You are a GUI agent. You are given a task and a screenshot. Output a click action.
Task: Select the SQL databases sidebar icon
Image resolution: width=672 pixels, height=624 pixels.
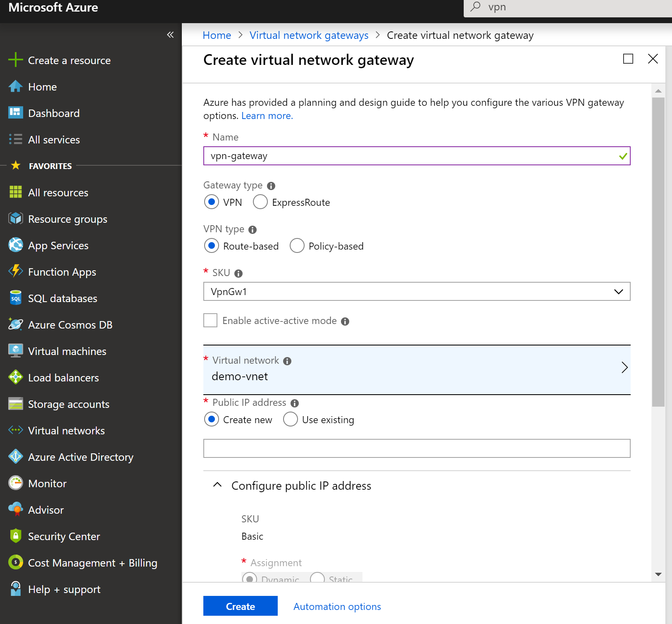[15, 298]
